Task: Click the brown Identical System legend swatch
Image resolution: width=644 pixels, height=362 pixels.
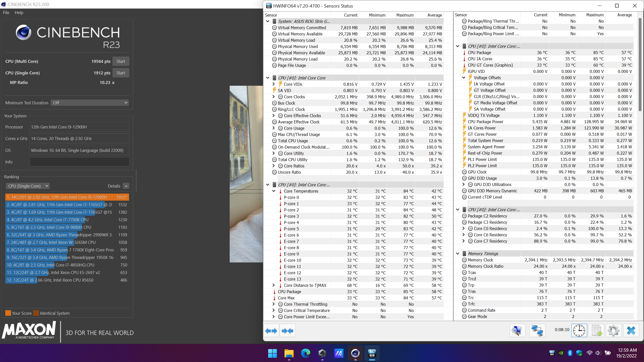Action: coord(36,313)
